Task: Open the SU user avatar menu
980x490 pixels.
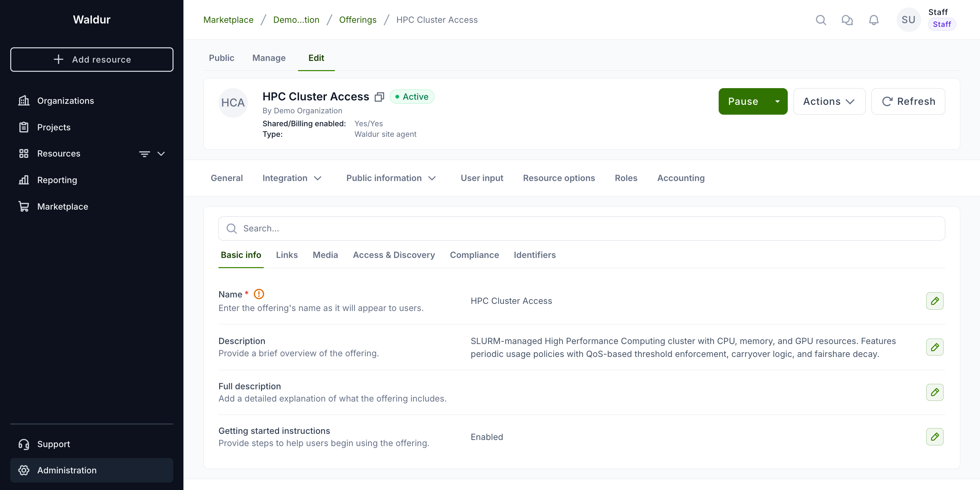Action: click(909, 20)
